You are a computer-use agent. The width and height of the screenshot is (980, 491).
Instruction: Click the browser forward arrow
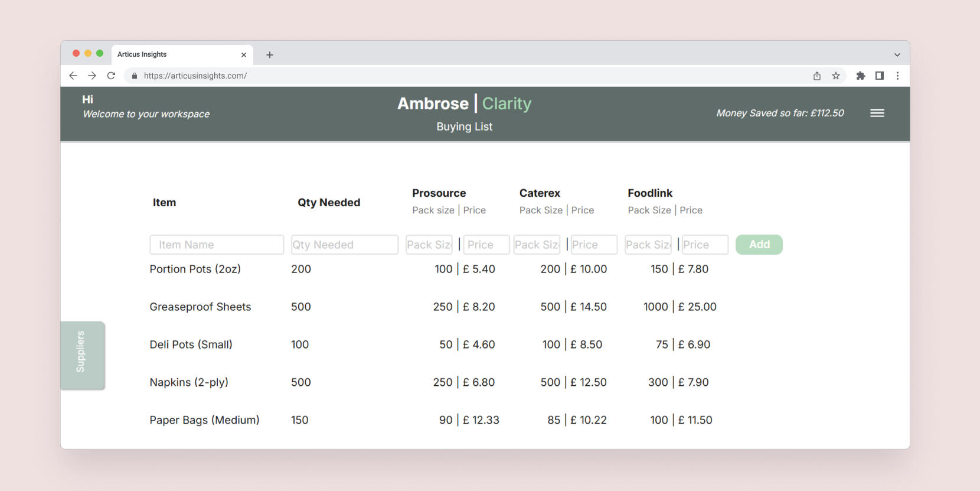(x=92, y=76)
